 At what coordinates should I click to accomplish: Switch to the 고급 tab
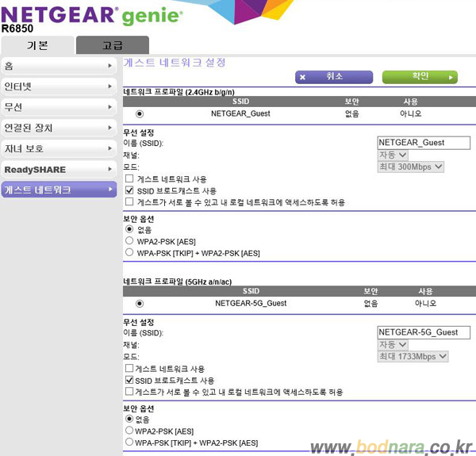coord(113,45)
